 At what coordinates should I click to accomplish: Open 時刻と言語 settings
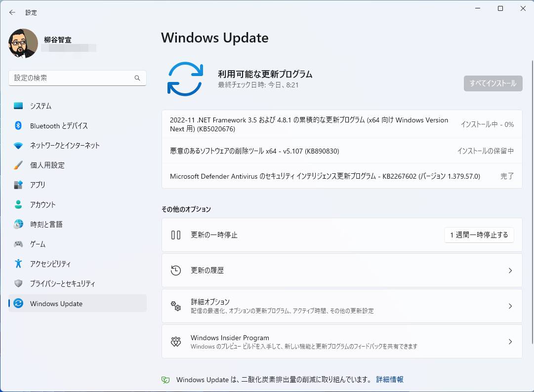(77, 224)
